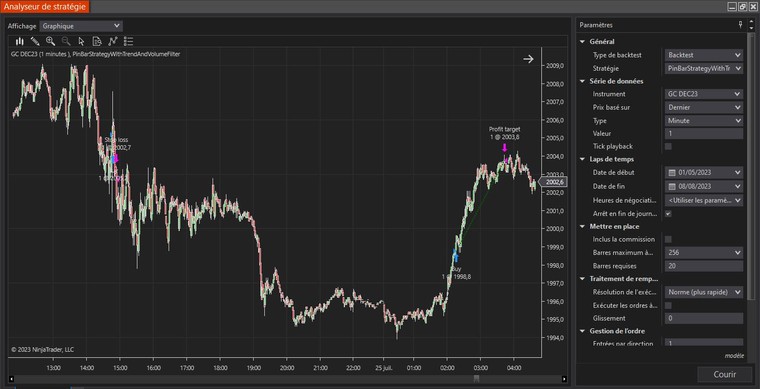Click the horizontal chart scrollbar thumb
Image resolution: width=760 pixels, height=389 pixels.
[x=476, y=379]
